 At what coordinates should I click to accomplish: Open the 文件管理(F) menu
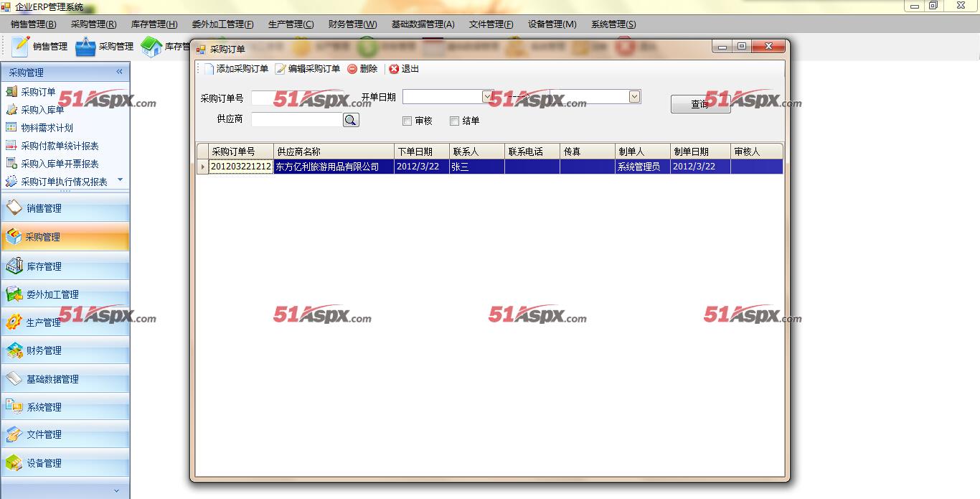(x=491, y=24)
